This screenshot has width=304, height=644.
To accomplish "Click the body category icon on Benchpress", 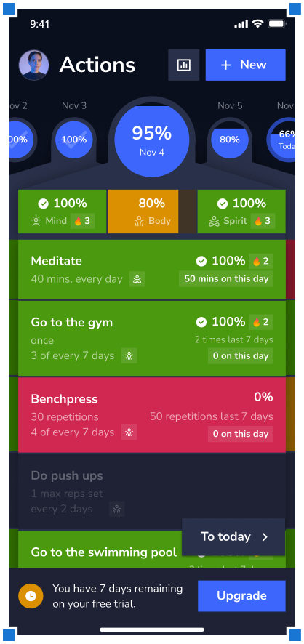I will pyautogui.click(x=129, y=432).
